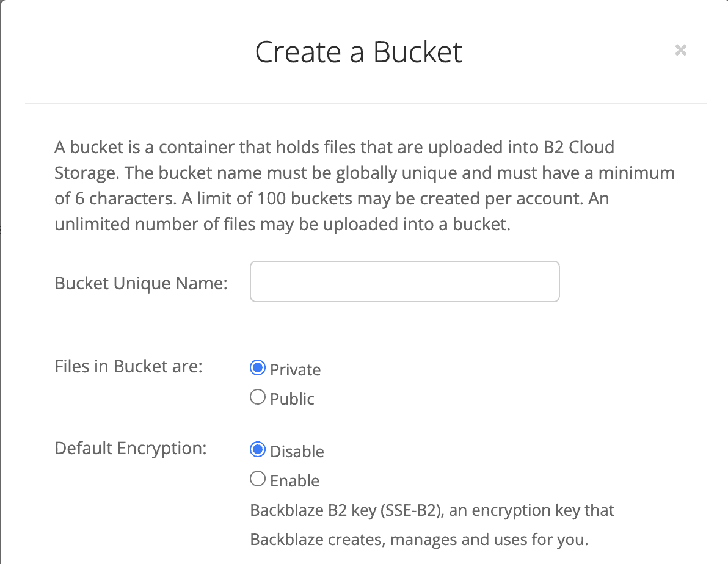Click the "Disable" option label text
728x564 pixels.
click(297, 452)
